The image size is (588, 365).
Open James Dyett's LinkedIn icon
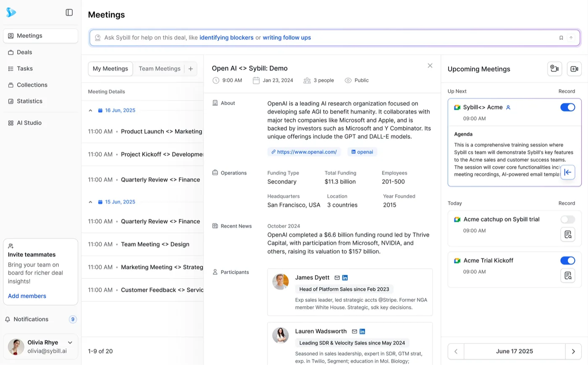click(x=345, y=278)
